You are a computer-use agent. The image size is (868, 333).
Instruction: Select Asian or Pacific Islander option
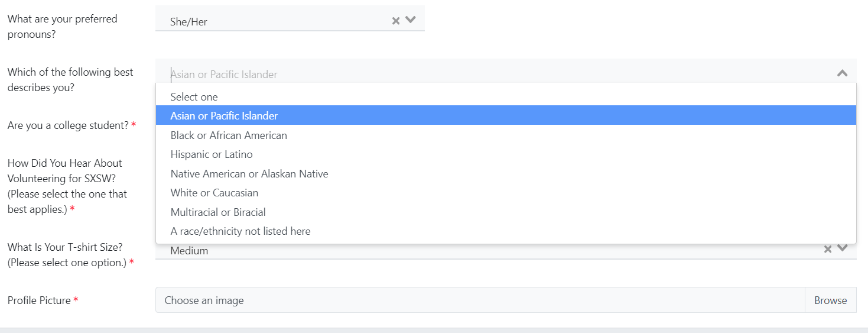point(506,115)
